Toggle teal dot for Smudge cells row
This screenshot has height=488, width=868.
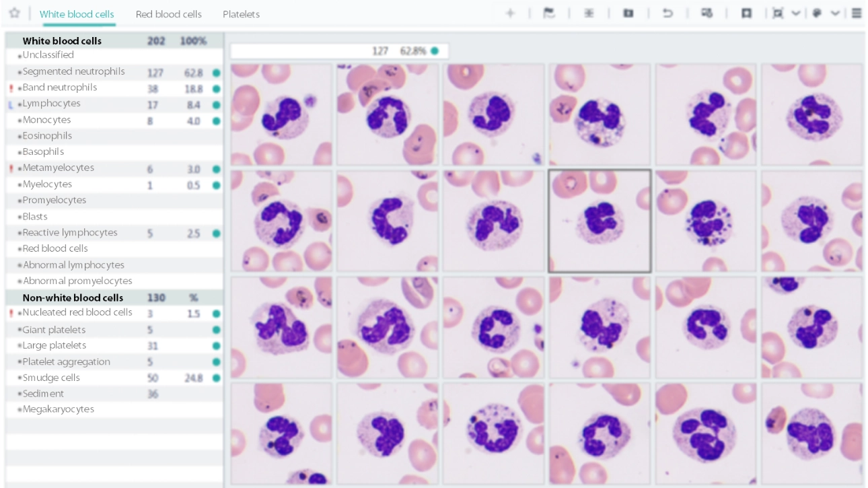(x=216, y=378)
